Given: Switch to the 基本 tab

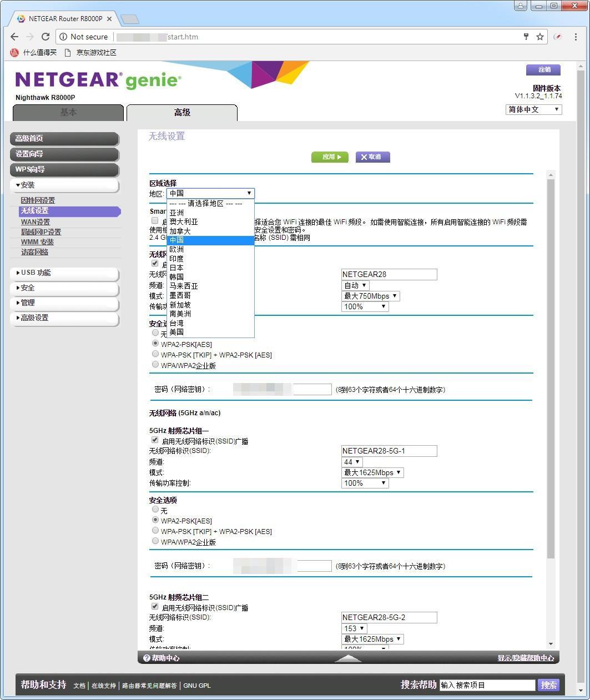Looking at the screenshot, I should click(68, 112).
